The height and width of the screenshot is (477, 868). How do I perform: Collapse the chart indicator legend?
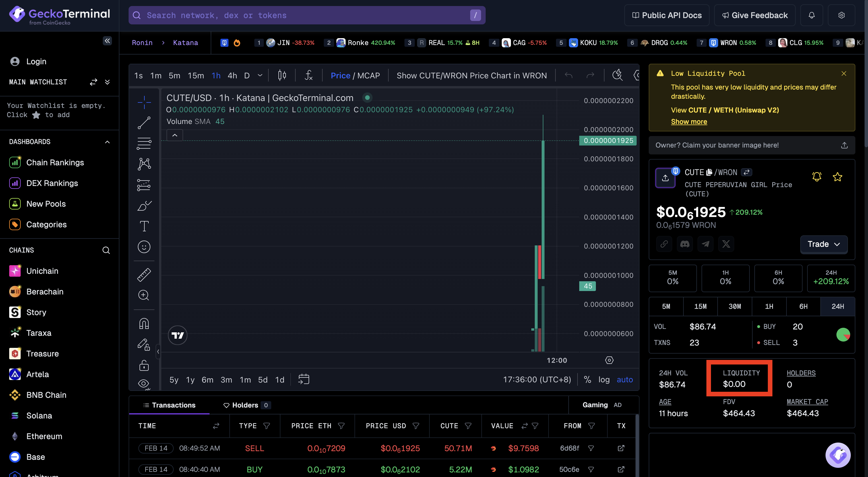pos(175,135)
